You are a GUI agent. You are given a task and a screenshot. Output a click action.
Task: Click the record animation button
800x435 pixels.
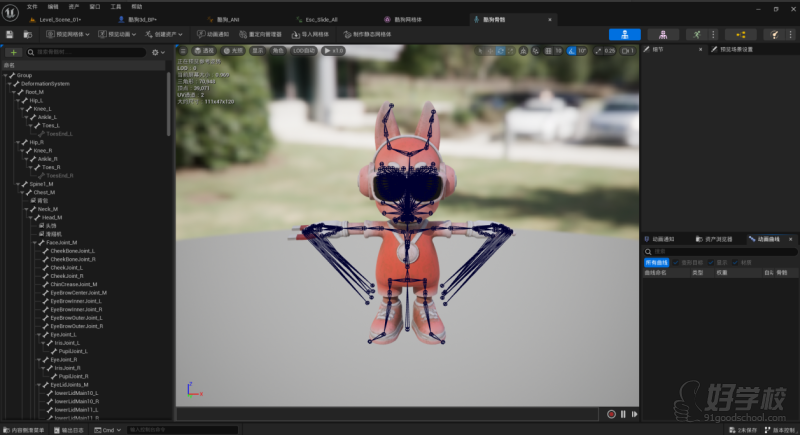(x=611, y=414)
